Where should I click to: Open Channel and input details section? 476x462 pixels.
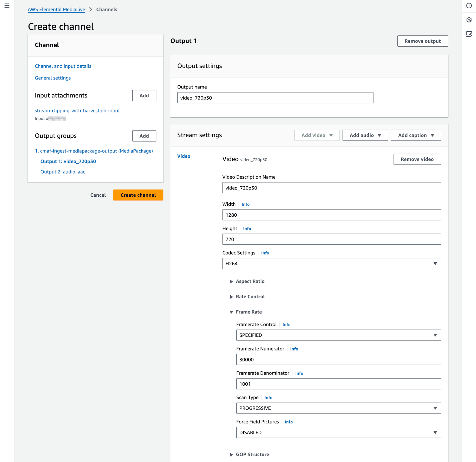point(63,66)
